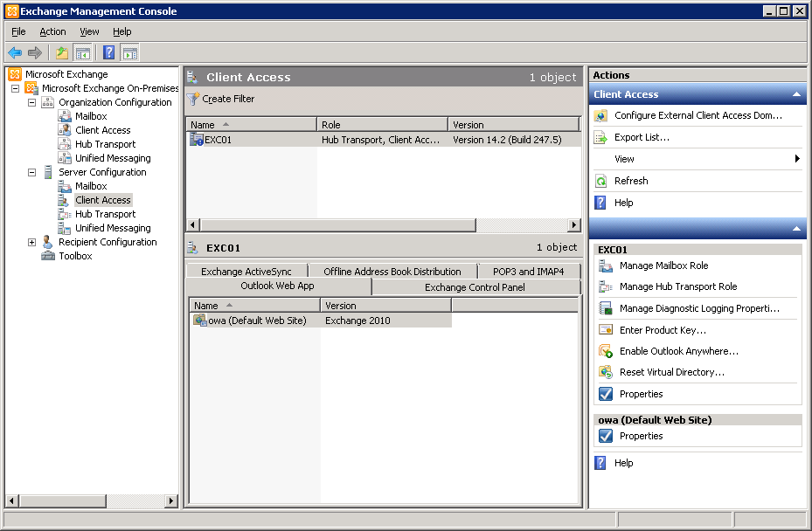This screenshot has height=531, width=812.
Task: Click the Toolbox icon in tree
Action: click(48, 256)
